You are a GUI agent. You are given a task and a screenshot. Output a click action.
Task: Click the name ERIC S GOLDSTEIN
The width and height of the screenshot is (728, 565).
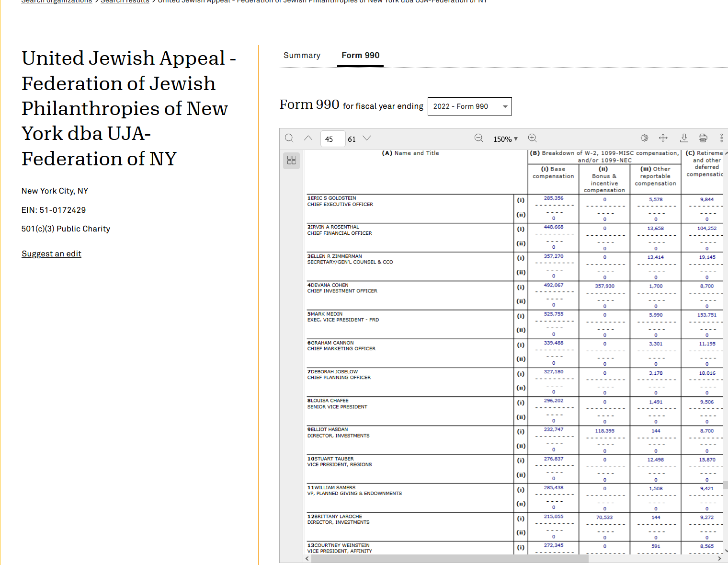(333, 198)
